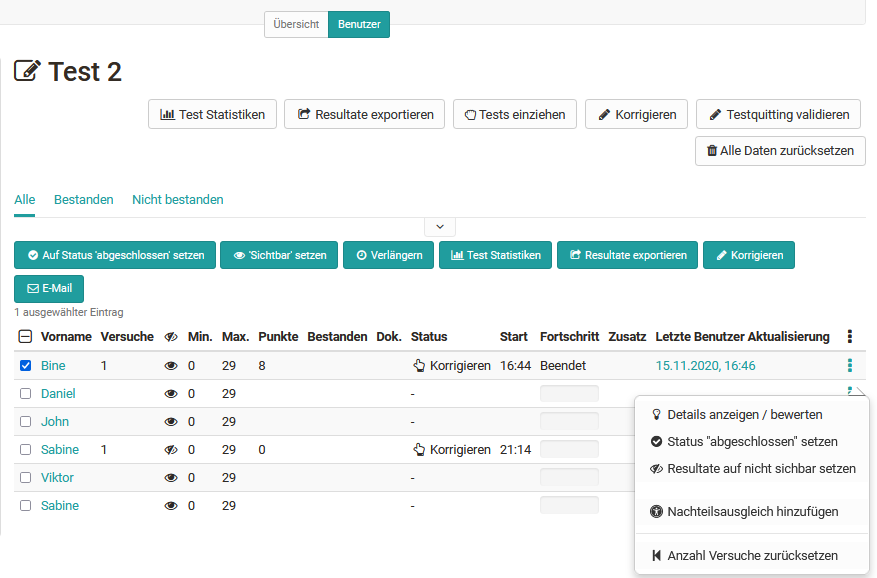Check Daniel's row selection checkbox
This screenshot has height=578, width=877.
[x=25, y=393]
